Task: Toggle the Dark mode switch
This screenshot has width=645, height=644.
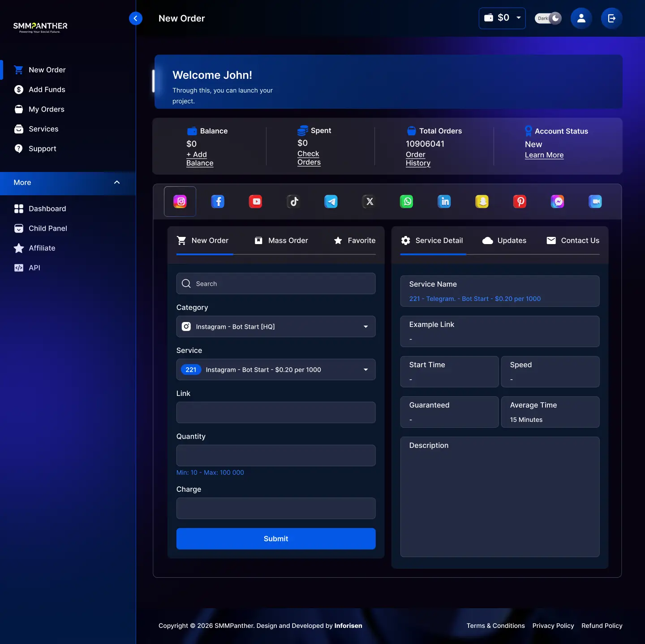Action: click(548, 18)
